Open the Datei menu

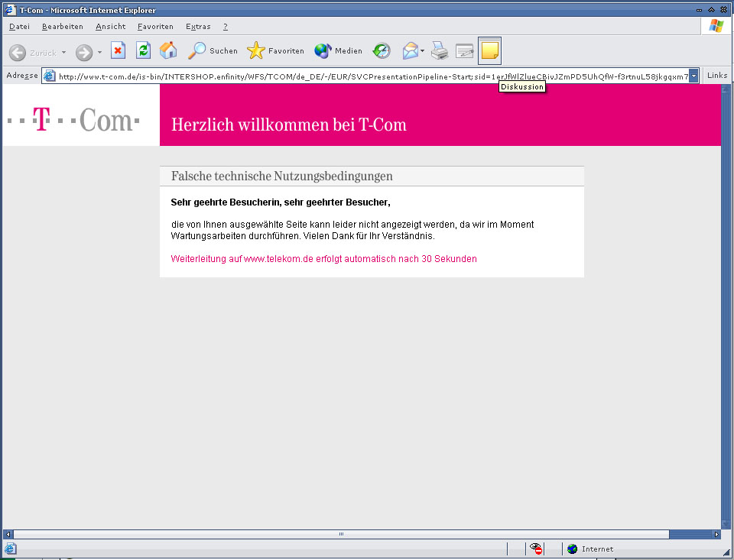(19, 27)
